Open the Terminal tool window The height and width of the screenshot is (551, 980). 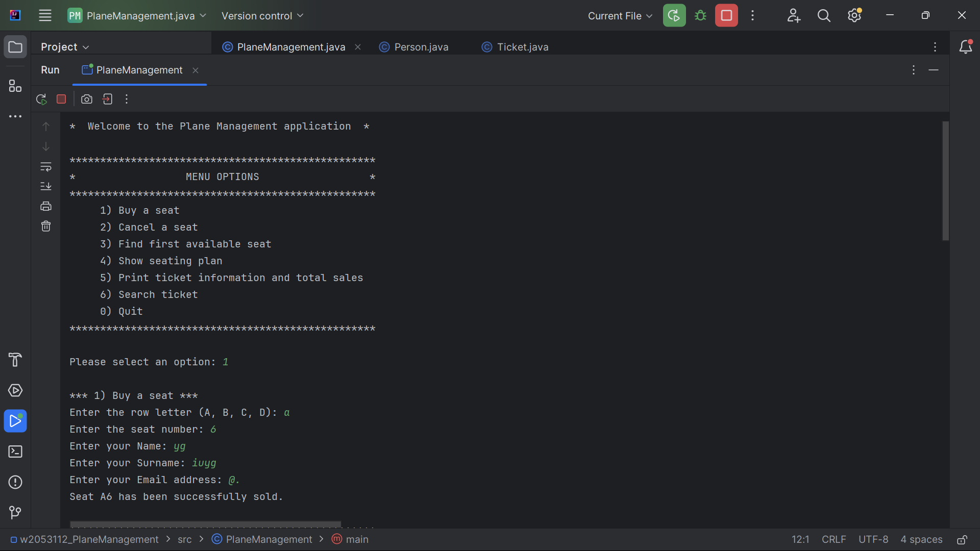click(x=15, y=452)
